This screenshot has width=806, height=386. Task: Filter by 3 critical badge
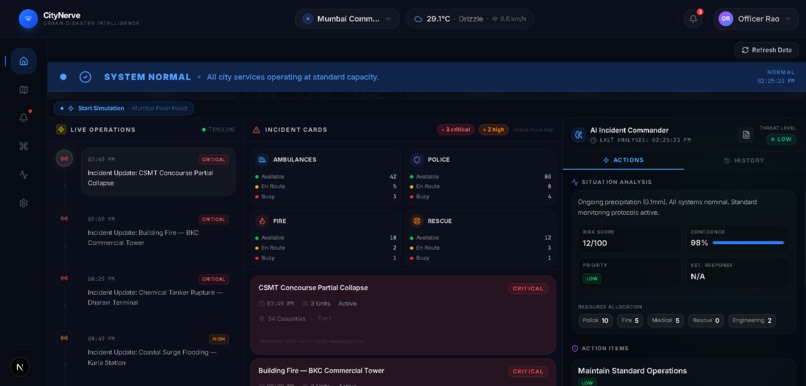pyautogui.click(x=455, y=130)
